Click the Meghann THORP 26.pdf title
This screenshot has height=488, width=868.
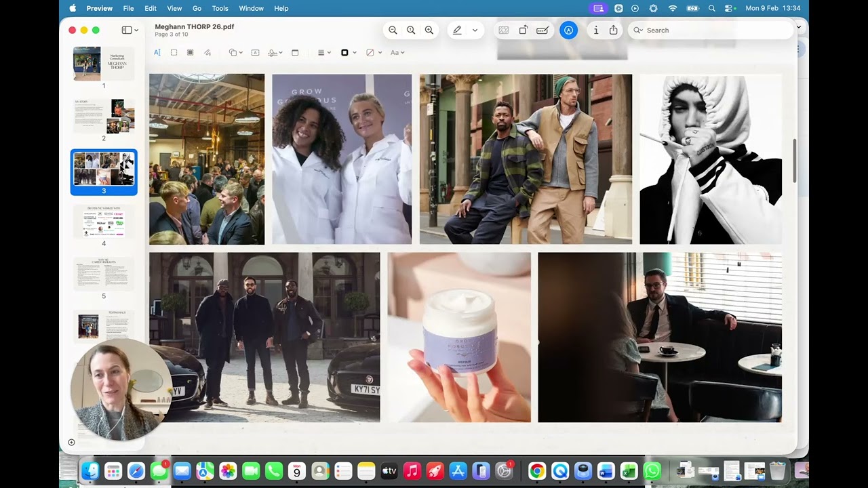click(195, 26)
